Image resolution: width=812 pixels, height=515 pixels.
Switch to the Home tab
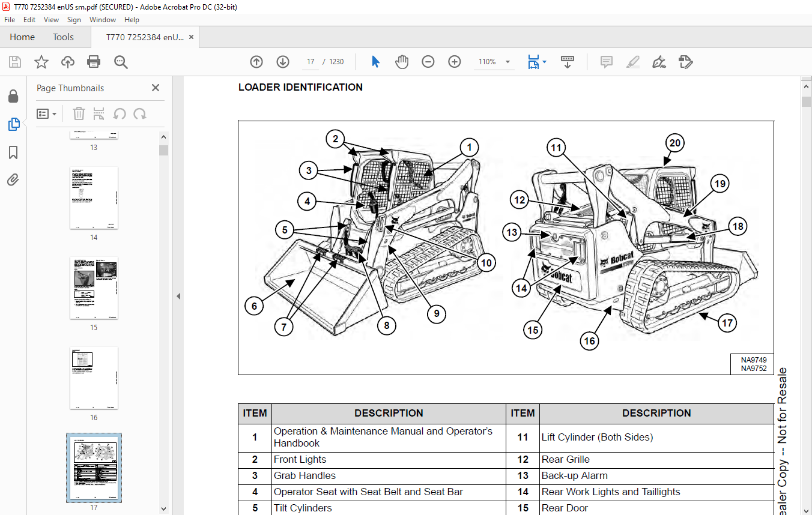pyautogui.click(x=22, y=37)
